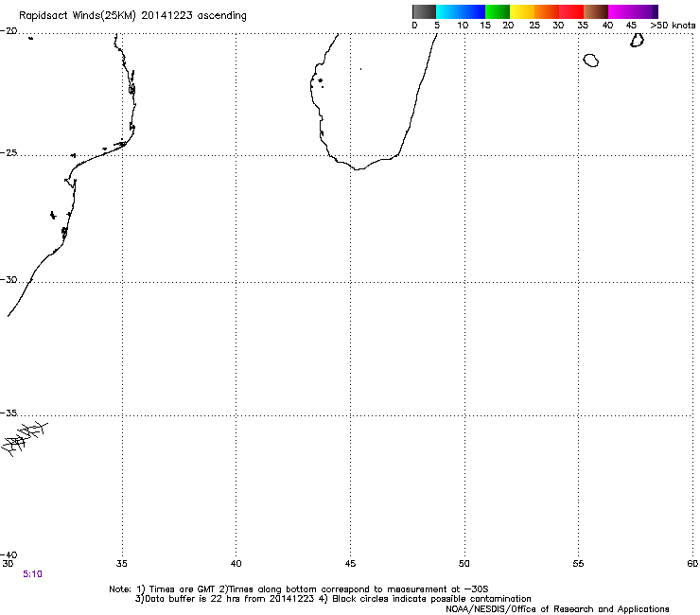Click the legend tick label 10

463,26
